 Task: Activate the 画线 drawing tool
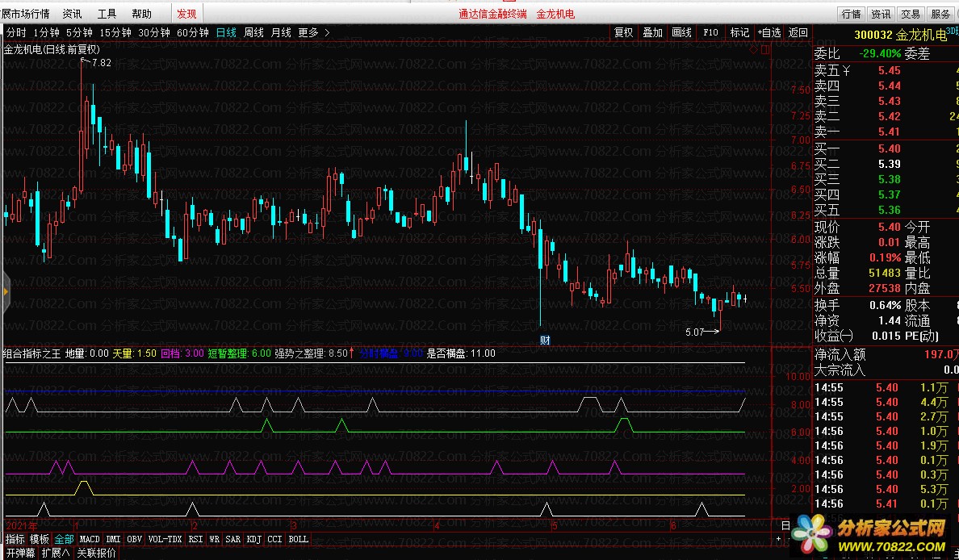pyautogui.click(x=681, y=32)
